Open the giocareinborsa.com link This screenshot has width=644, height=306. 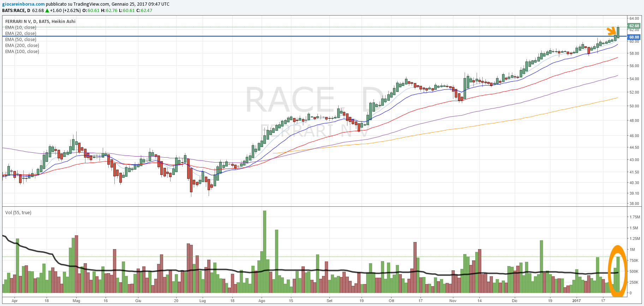(x=23, y=4)
